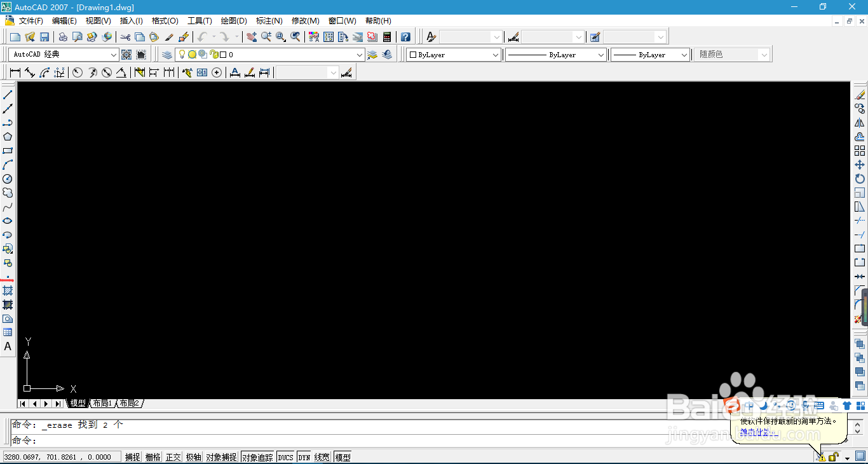Toggle DUCS in status bar
The height and width of the screenshot is (464, 868).
pyautogui.click(x=285, y=457)
